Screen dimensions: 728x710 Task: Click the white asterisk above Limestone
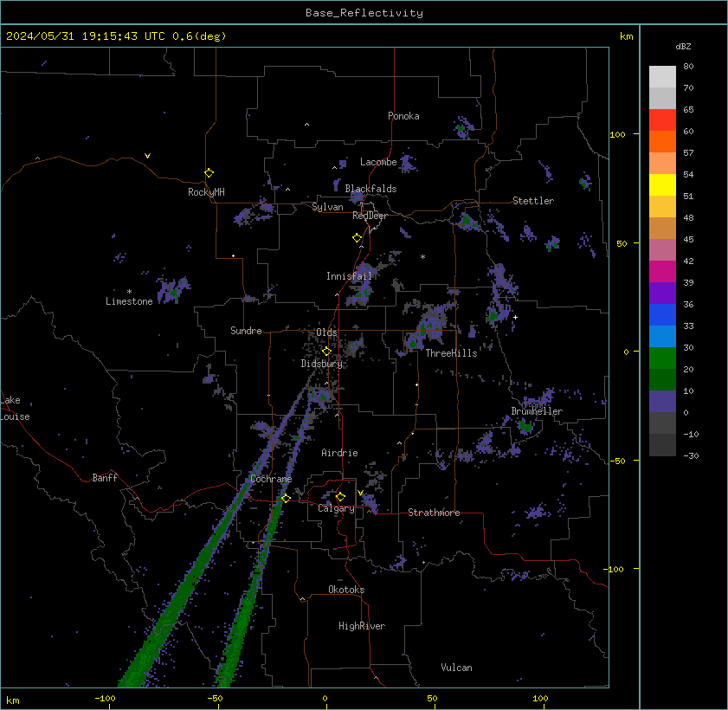click(x=130, y=292)
